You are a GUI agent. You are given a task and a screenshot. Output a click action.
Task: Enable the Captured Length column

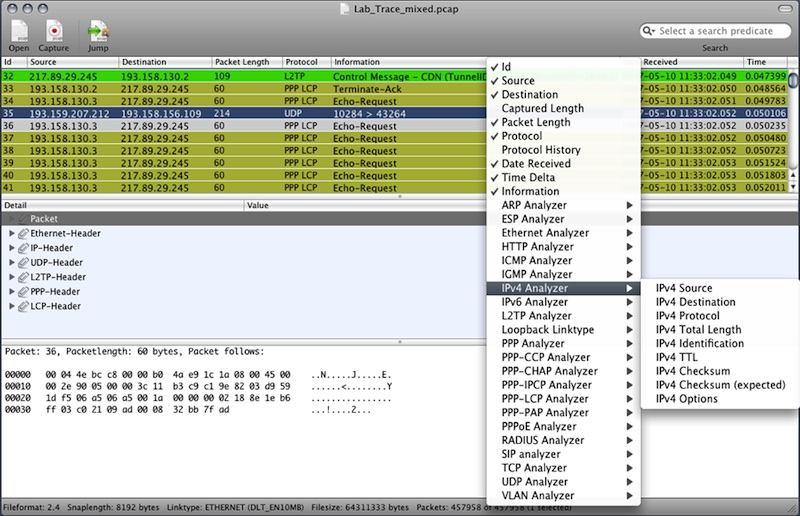coord(542,108)
